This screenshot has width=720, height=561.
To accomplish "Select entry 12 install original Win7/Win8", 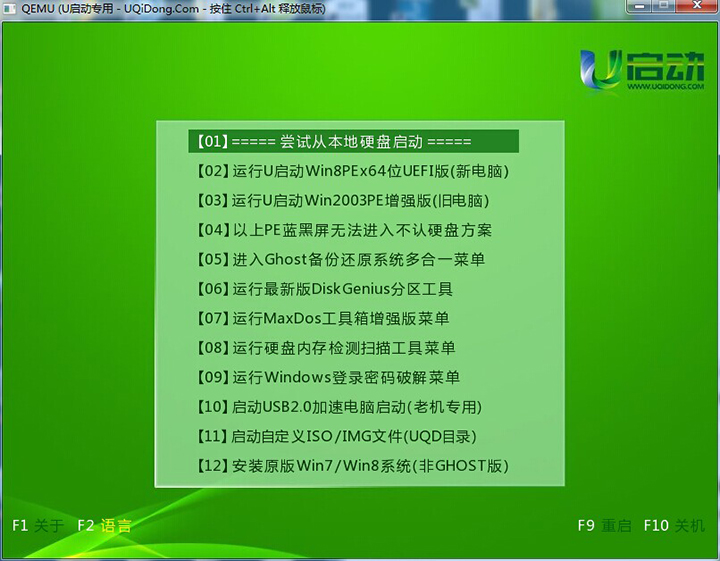I will tap(353, 466).
